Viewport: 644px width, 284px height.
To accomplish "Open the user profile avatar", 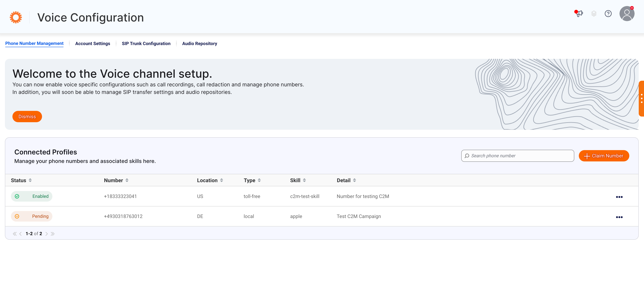I will click(627, 14).
